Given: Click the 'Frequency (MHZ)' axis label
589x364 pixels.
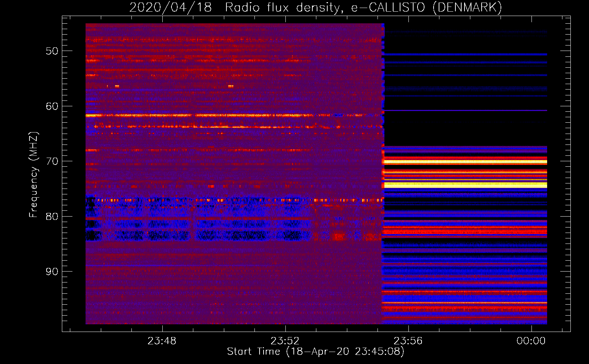Looking at the screenshot, I should coord(33,175).
